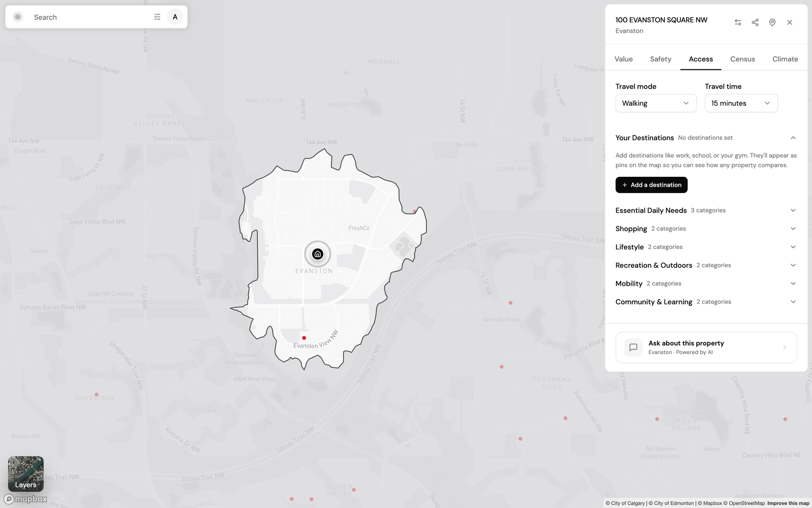Click the home marker on the map

[318, 254]
